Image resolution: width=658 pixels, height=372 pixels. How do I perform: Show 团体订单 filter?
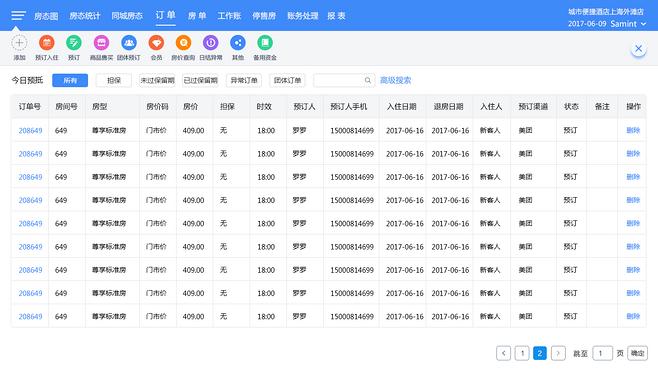point(287,80)
